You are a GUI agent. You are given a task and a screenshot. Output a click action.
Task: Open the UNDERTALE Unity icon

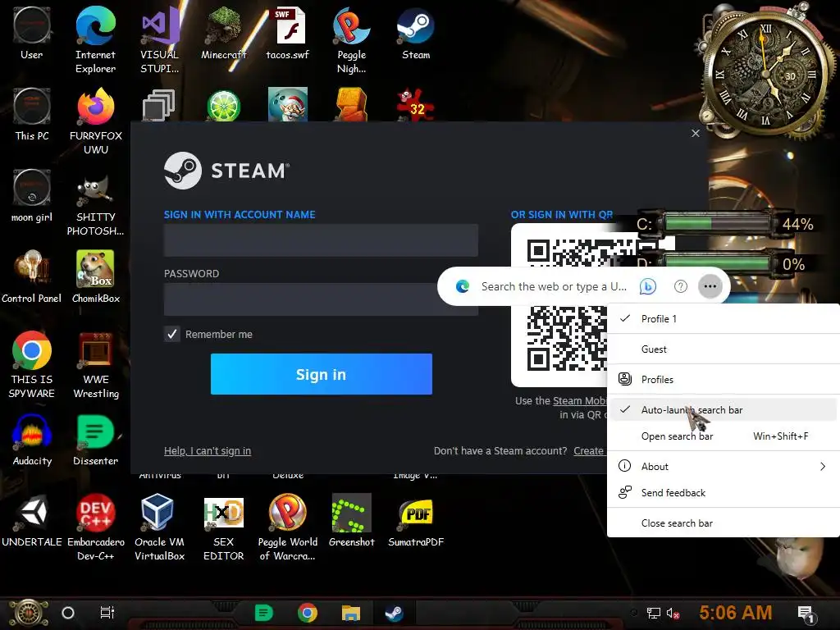(x=32, y=520)
